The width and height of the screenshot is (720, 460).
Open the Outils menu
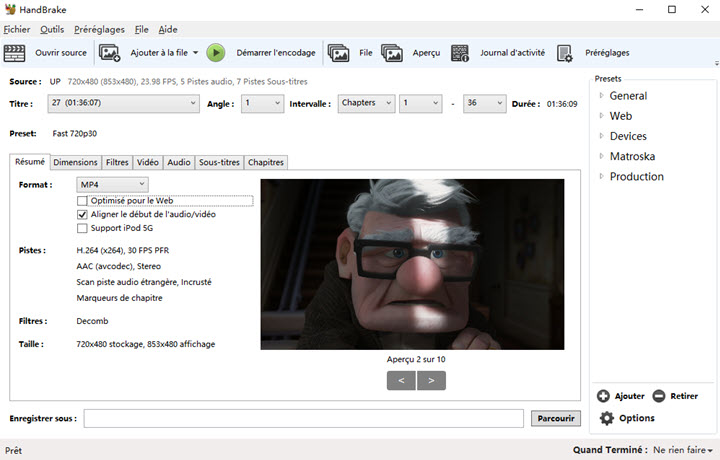pos(52,29)
